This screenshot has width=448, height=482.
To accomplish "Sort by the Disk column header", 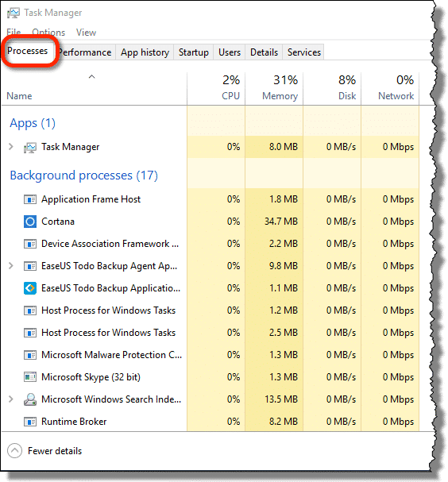I will (x=332, y=88).
